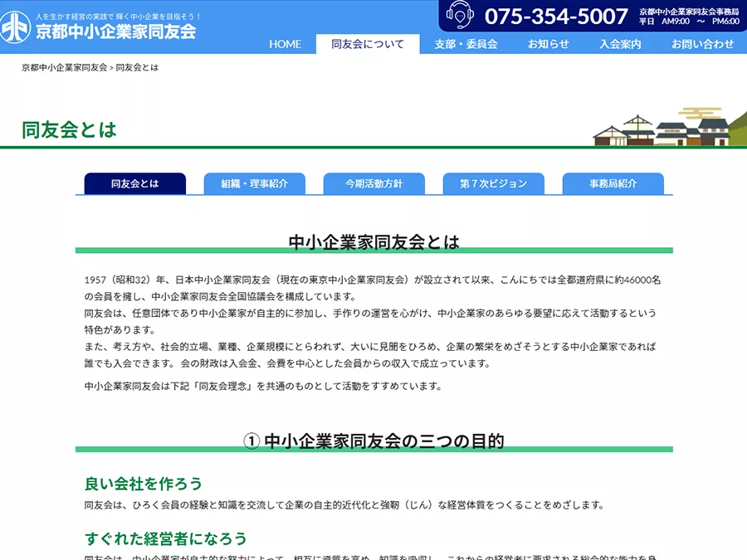The height and width of the screenshot is (560, 747).
Task: Open the お問い合わせ menu item
Action: coord(702,44)
